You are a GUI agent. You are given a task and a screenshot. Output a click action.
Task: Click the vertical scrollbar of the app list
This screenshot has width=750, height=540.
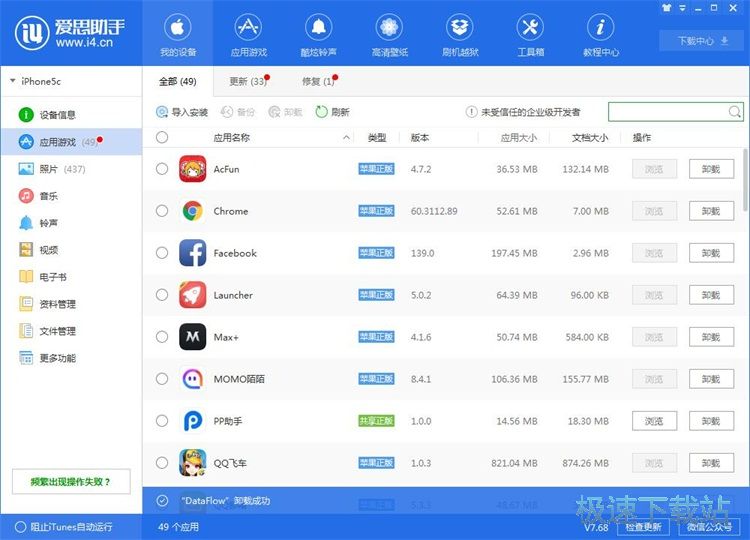745,179
